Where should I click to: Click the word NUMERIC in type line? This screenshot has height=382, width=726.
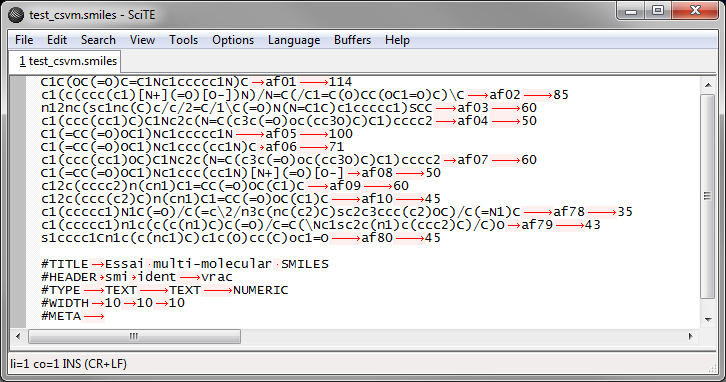pos(261,290)
